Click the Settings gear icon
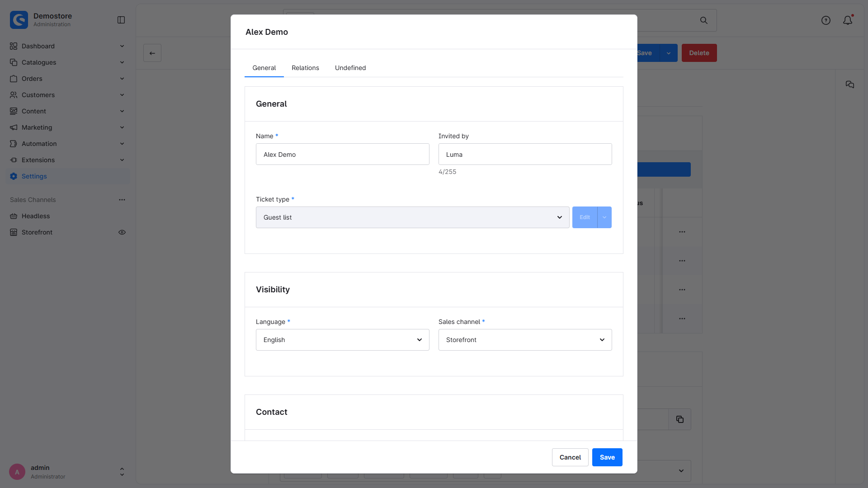868x488 pixels. [14, 176]
